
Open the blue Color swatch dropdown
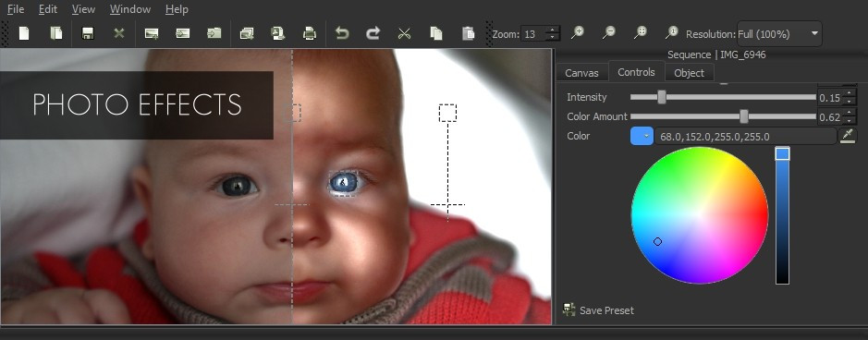(x=642, y=136)
